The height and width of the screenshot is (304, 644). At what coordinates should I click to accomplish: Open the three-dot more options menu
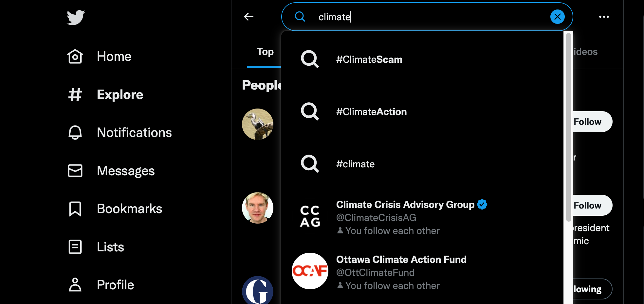(604, 17)
